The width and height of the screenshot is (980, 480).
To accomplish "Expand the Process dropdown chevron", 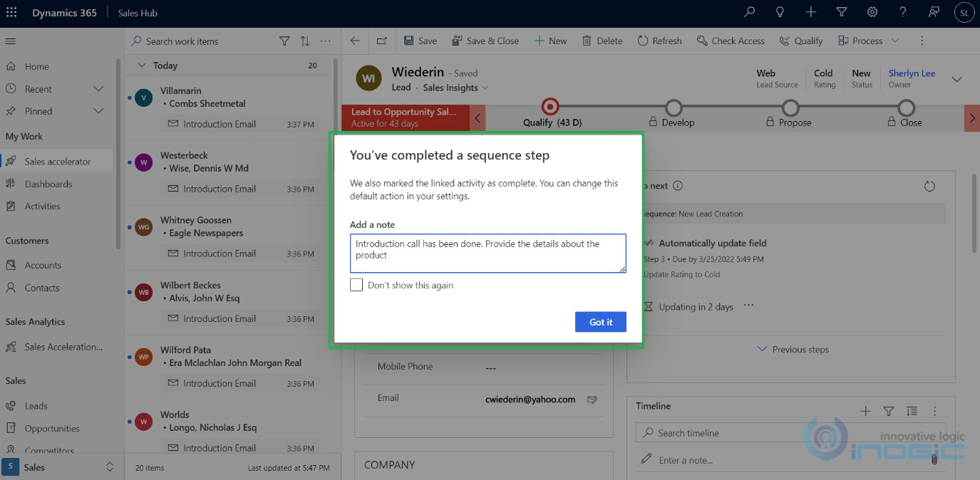I will pos(895,41).
